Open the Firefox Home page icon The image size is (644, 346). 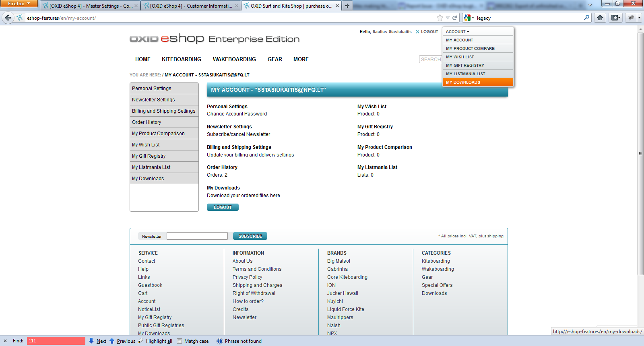600,18
